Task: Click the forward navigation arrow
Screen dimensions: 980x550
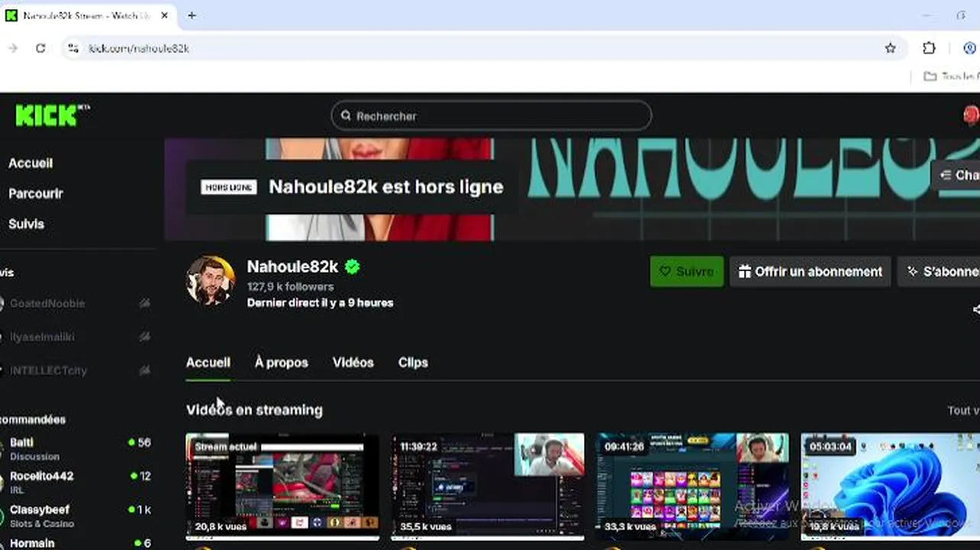Action: (x=12, y=48)
